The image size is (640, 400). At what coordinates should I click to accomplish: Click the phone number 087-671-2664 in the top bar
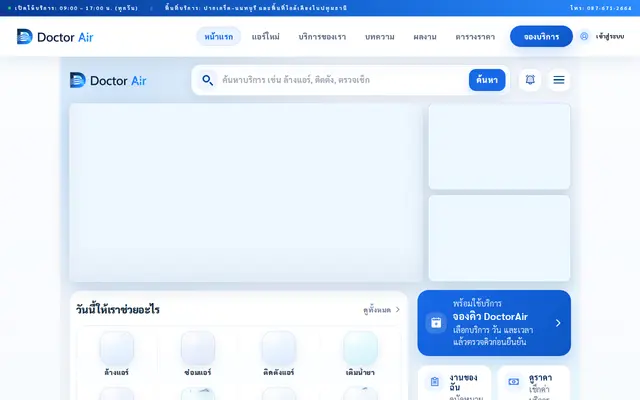(609, 8)
